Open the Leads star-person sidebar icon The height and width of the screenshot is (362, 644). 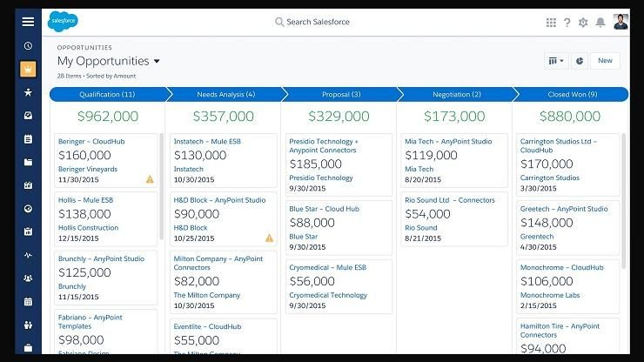[x=28, y=92]
